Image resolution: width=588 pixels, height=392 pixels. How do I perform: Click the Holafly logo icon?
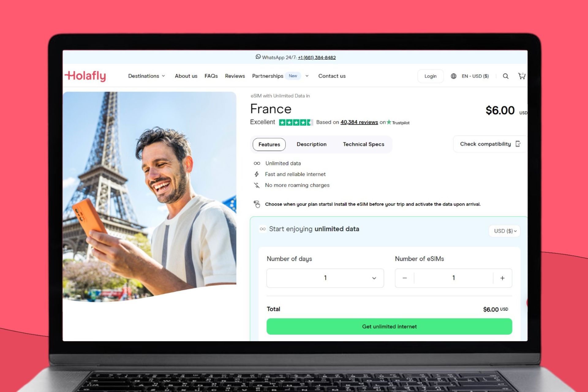tap(86, 75)
